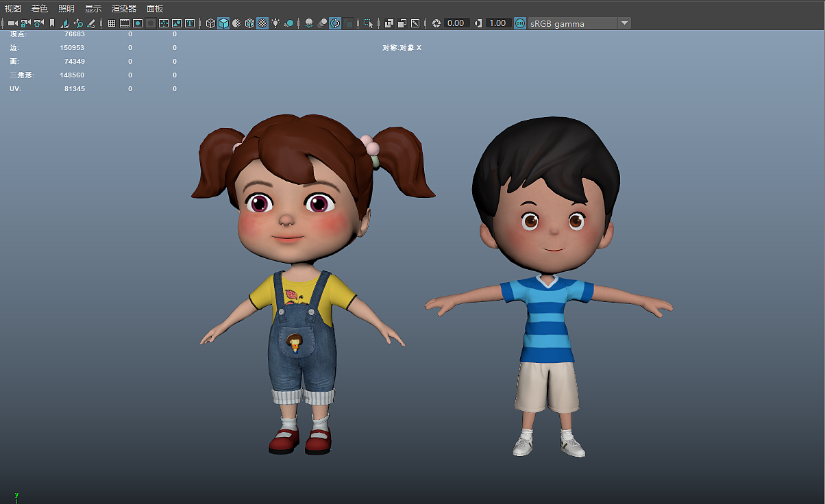Select the Grease Pencil tool
825x504 pixels.
coord(91,23)
